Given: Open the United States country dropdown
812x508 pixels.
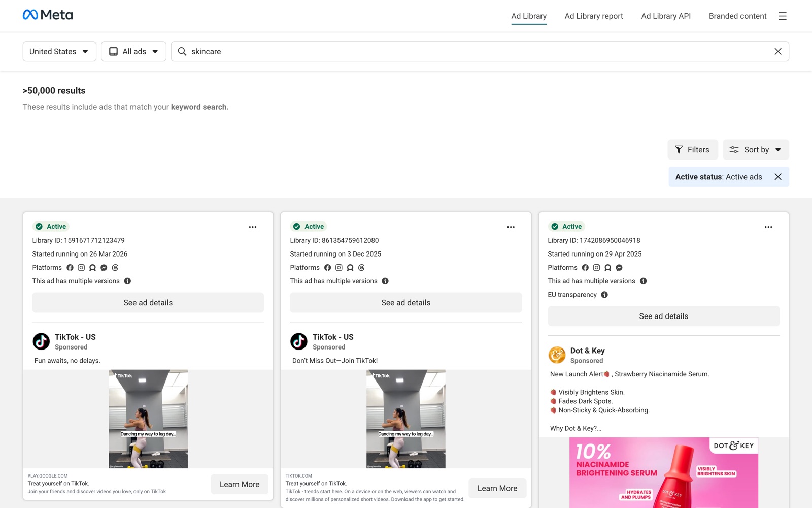Looking at the screenshot, I should pos(59,51).
